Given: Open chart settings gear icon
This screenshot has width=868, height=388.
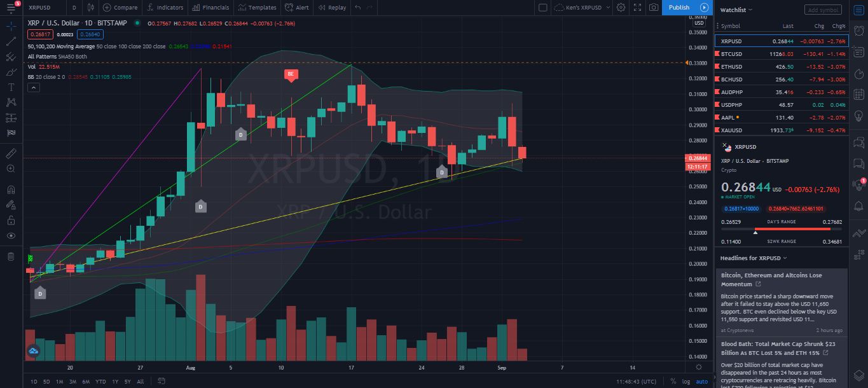Looking at the screenshot, I should (621, 8).
